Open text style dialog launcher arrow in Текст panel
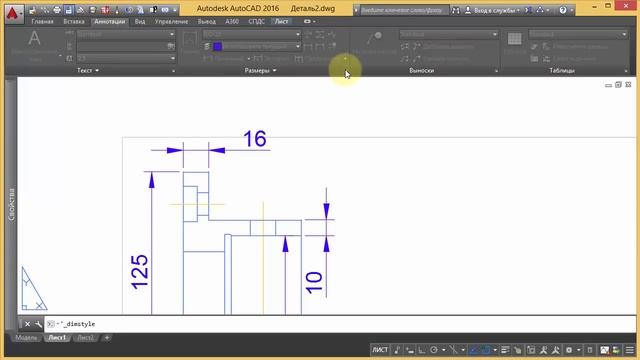Image resolution: width=640 pixels, height=360 pixels. [173, 71]
